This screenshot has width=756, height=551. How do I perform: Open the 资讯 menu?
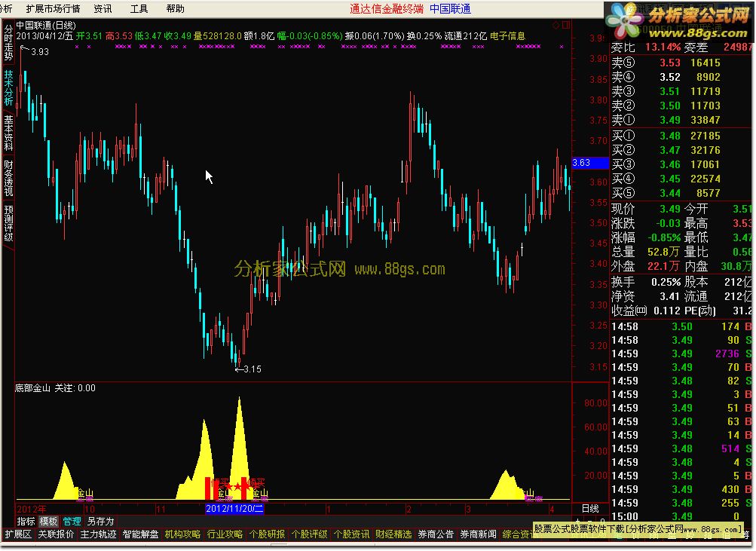pos(103,9)
